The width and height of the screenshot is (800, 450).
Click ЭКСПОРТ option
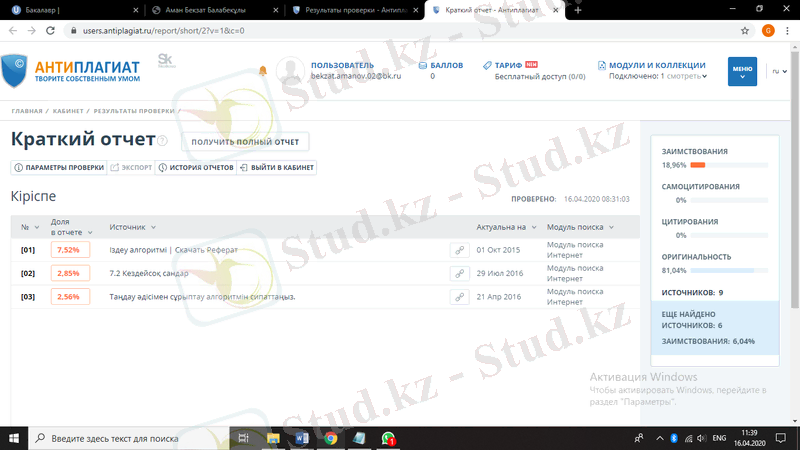(131, 167)
